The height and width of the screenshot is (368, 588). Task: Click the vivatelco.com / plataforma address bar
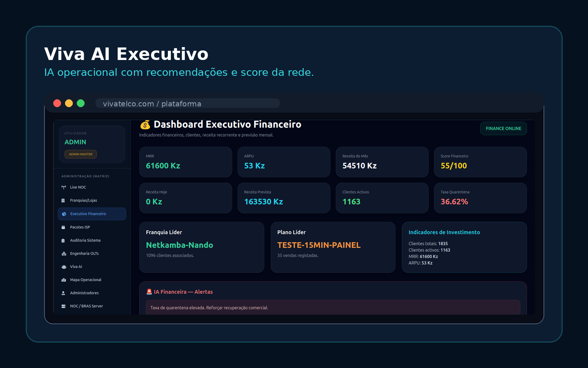coord(187,103)
